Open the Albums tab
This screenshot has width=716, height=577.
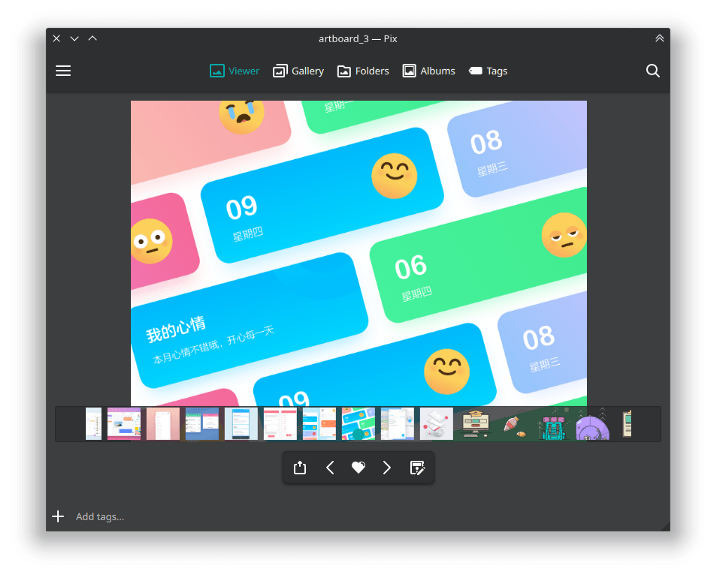[429, 71]
